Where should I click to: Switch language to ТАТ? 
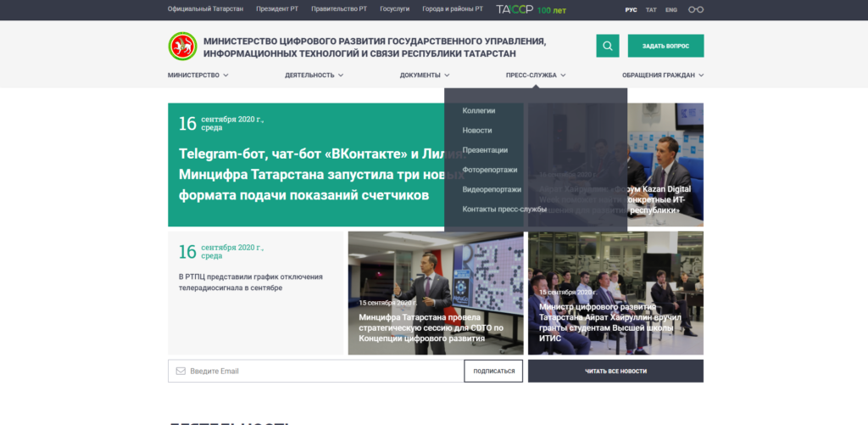[651, 10]
